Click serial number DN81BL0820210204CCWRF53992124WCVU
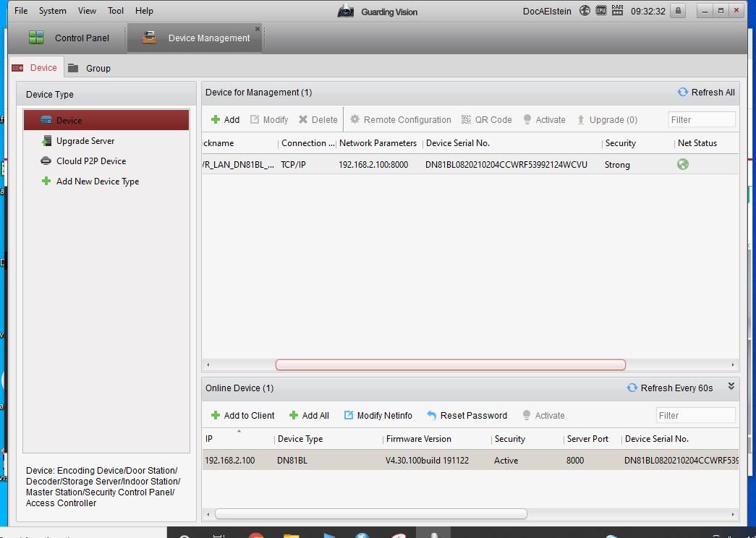 (506, 164)
